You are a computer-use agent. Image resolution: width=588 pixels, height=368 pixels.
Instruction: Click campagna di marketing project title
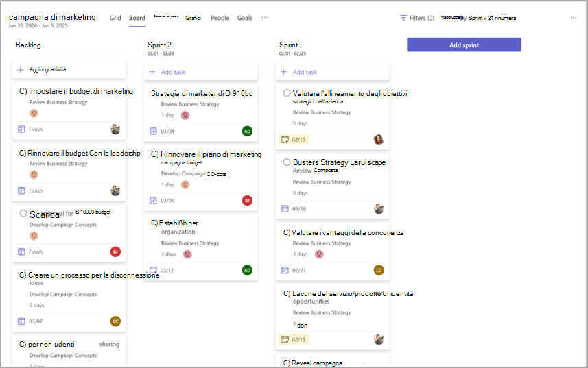coord(52,17)
